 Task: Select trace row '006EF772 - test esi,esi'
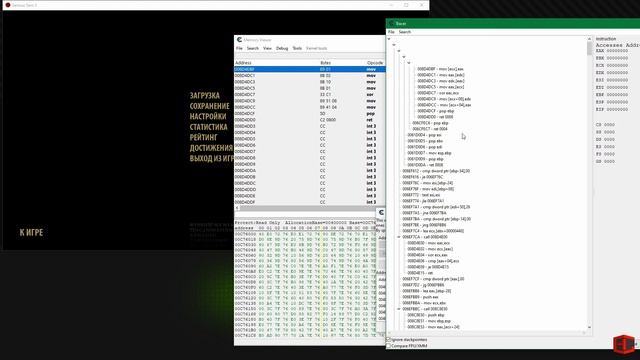pos(421,195)
